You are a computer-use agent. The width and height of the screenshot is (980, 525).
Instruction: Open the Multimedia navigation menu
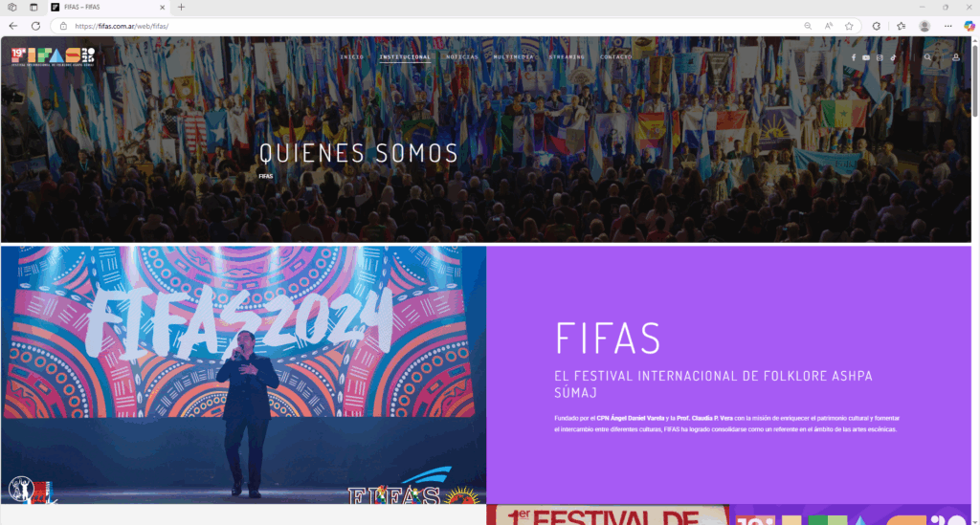coord(513,56)
